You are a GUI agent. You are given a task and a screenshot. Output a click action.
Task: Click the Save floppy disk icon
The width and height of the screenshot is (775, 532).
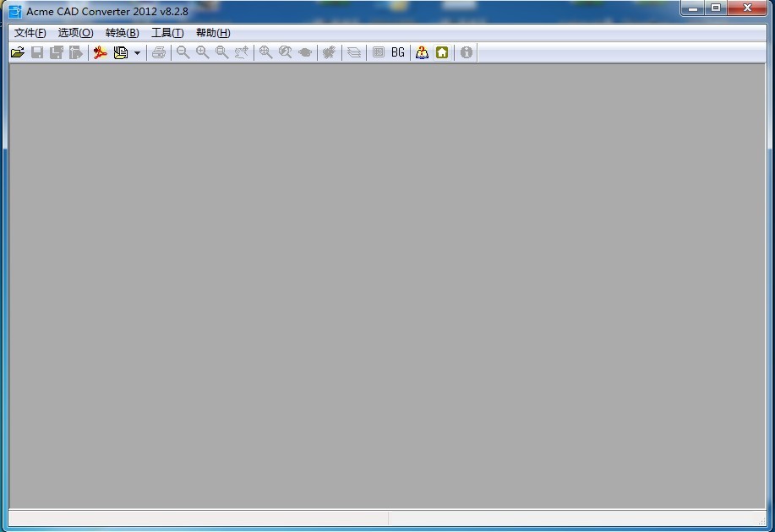(x=37, y=52)
